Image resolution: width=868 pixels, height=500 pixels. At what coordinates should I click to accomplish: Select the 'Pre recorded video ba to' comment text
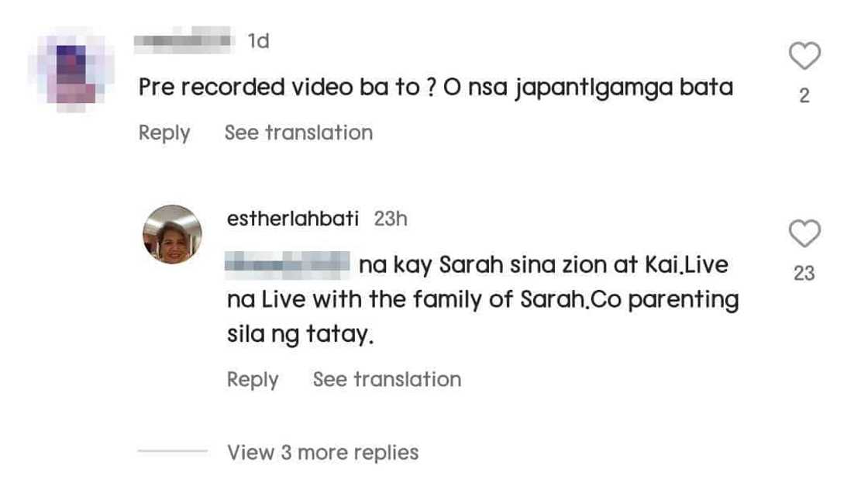436,87
